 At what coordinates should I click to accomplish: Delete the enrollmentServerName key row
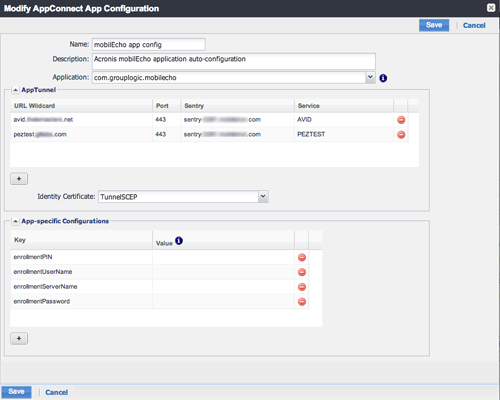[302, 287]
